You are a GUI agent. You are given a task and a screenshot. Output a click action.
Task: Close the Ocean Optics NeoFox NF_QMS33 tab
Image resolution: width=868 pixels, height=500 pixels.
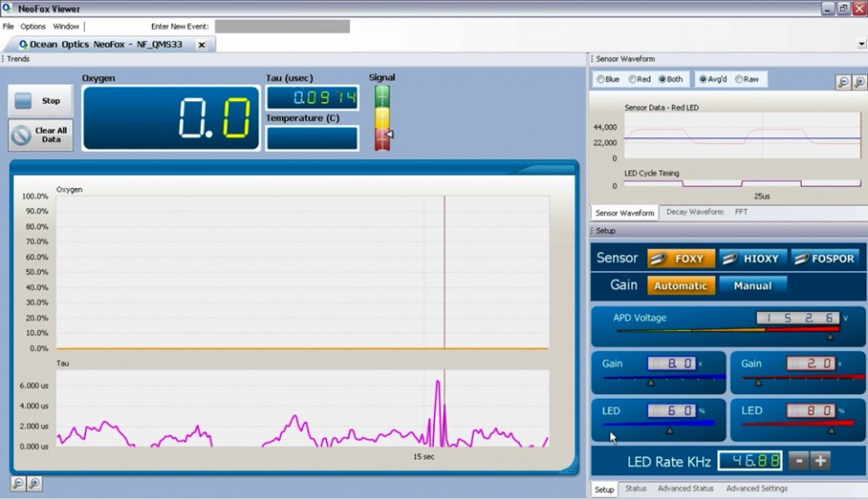[x=202, y=45]
